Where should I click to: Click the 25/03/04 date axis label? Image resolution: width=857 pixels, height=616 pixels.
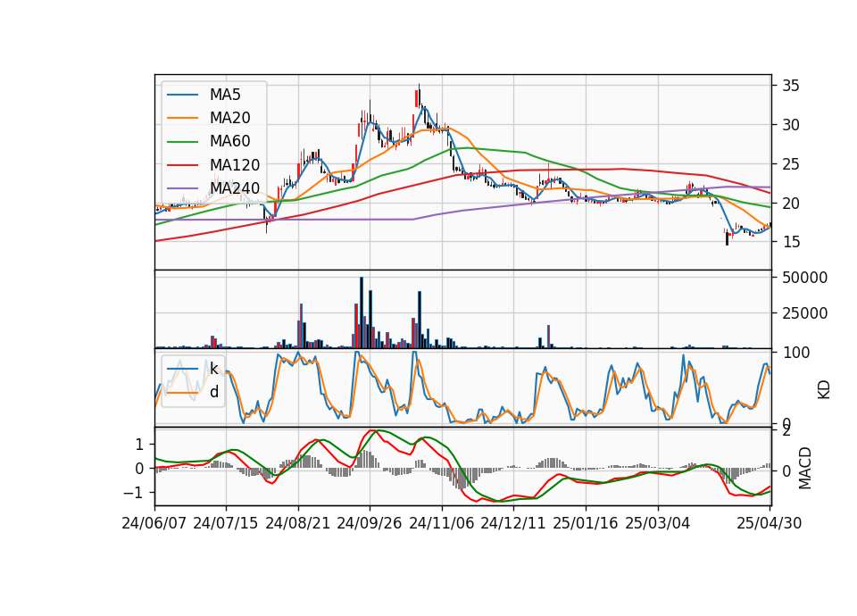(658, 523)
